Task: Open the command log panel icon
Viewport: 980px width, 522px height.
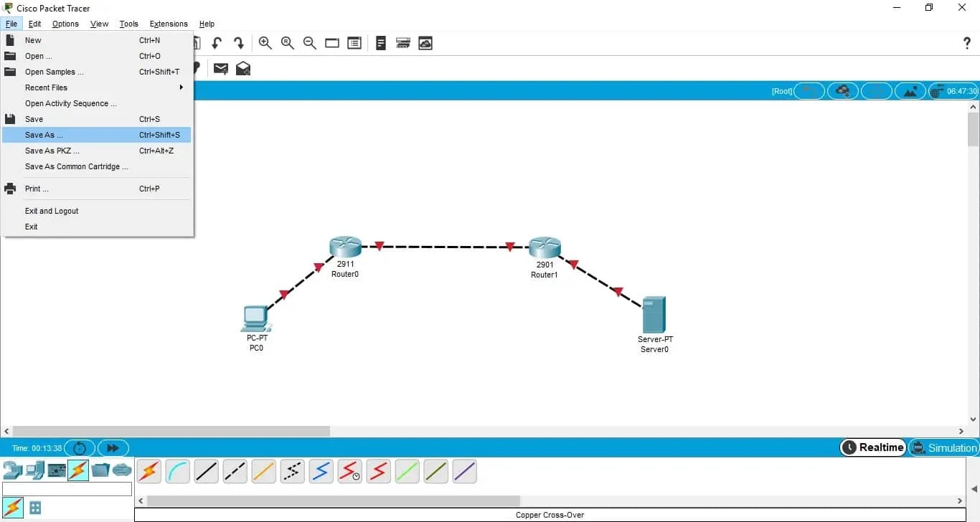Action: click(x=381, y=43)
